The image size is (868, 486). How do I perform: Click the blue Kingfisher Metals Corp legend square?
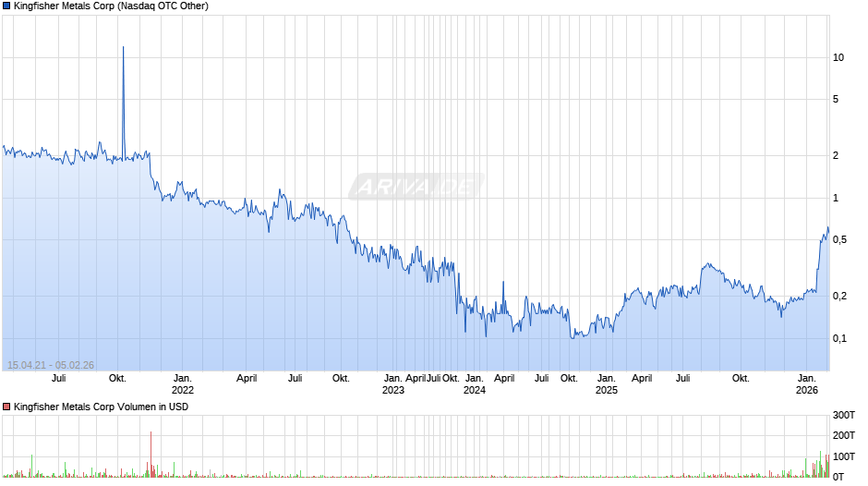pos(6,6)
